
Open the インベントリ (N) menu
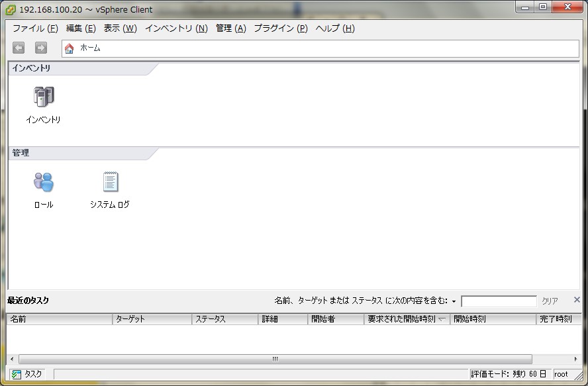click(x=176, y=28)
